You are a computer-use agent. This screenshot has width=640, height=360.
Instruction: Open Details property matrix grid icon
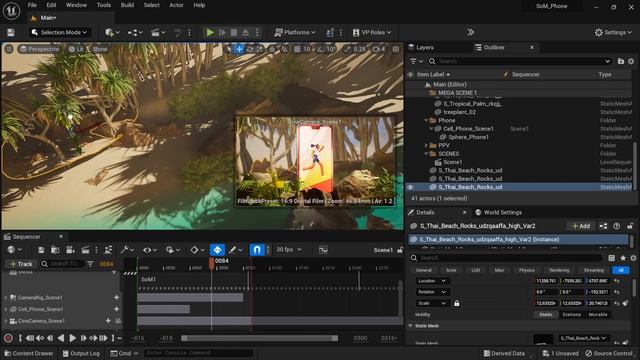pyautogui.click(x=611, y=258)
